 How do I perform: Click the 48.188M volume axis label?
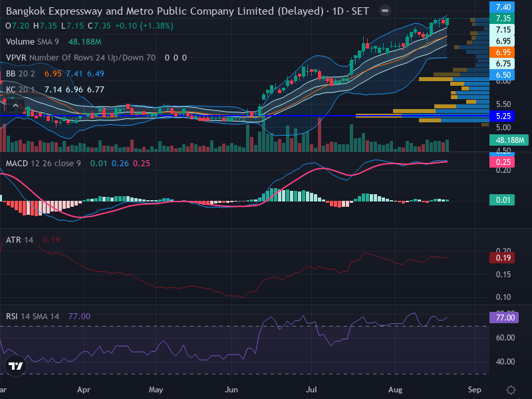[x=509, y=140]
